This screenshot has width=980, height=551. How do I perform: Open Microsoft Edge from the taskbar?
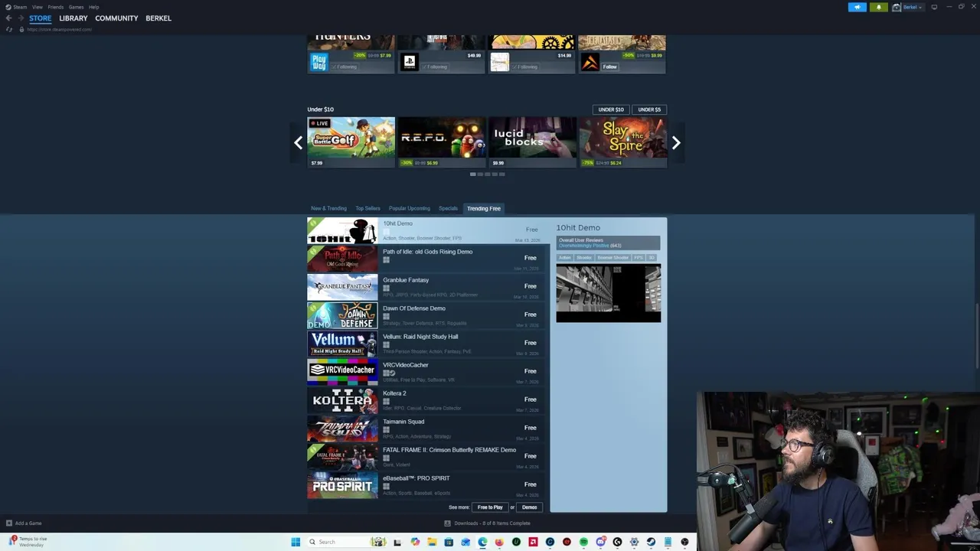pos(482,542)
